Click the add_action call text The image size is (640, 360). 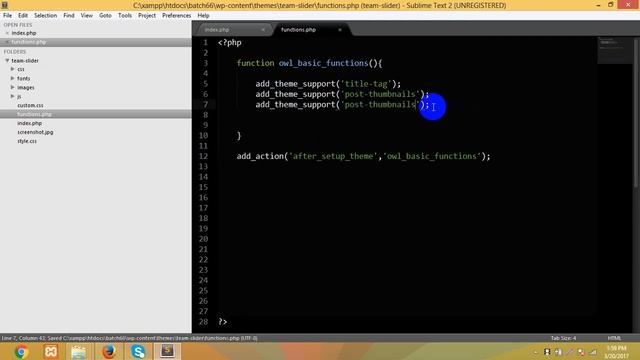pyautogui.click(x=260, y=156)
